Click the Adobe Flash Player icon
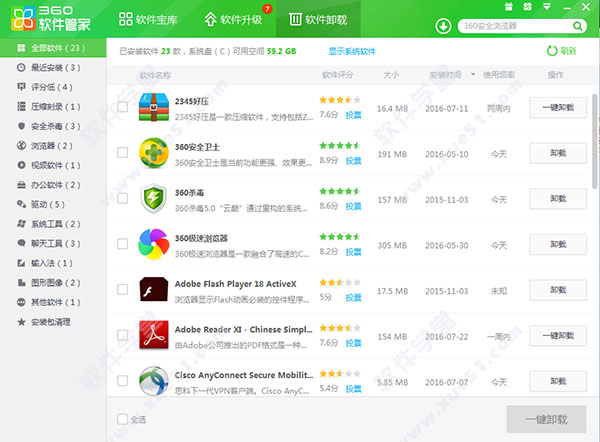 click(x=154, y=290)
